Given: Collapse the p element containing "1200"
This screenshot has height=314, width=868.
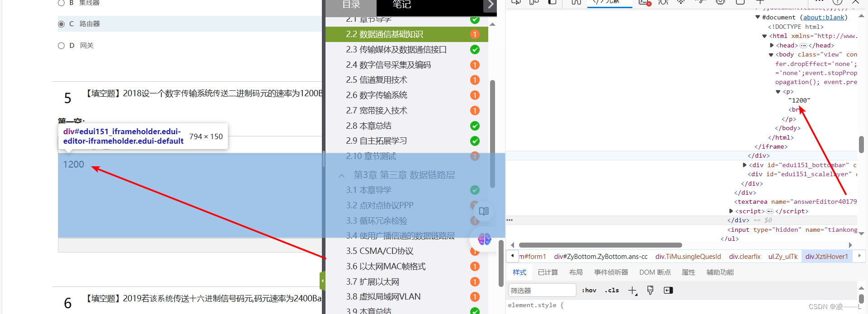Looking at the screenshot, I should (x=778, y=92).
